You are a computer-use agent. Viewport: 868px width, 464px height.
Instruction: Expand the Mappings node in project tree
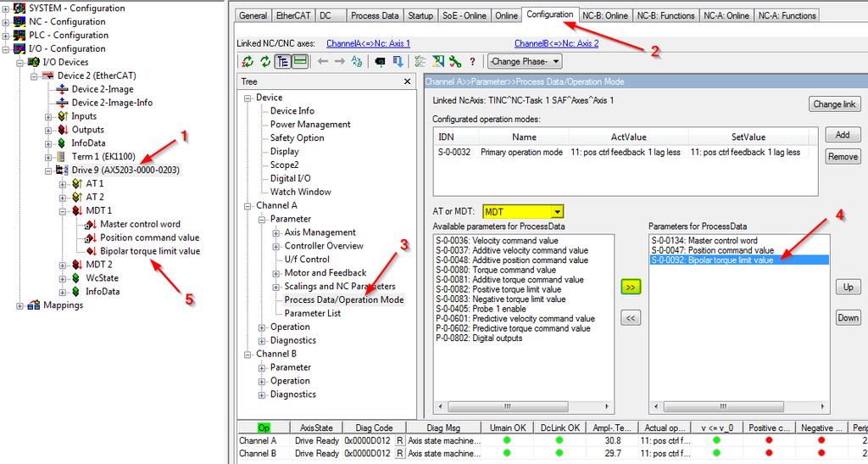click(20, 305)
